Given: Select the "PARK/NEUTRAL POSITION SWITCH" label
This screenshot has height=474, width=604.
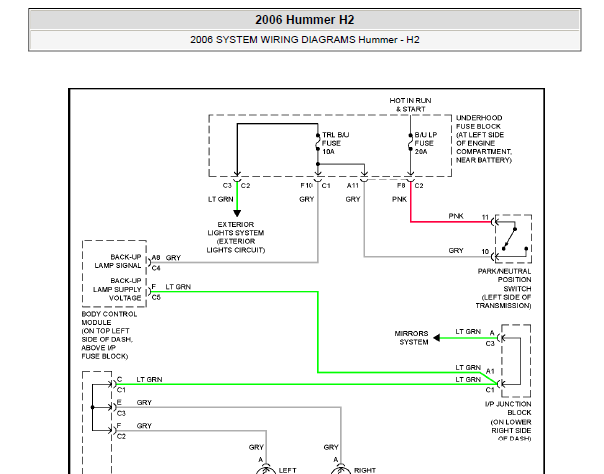Looking at the screenshot, I should [503, 288].
